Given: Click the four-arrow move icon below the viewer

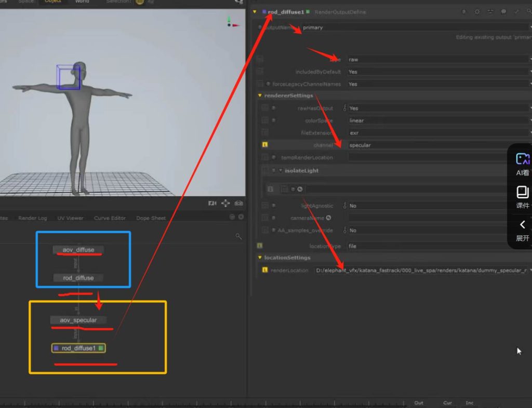Looking at the screenshot, I should tap(225, 203).
